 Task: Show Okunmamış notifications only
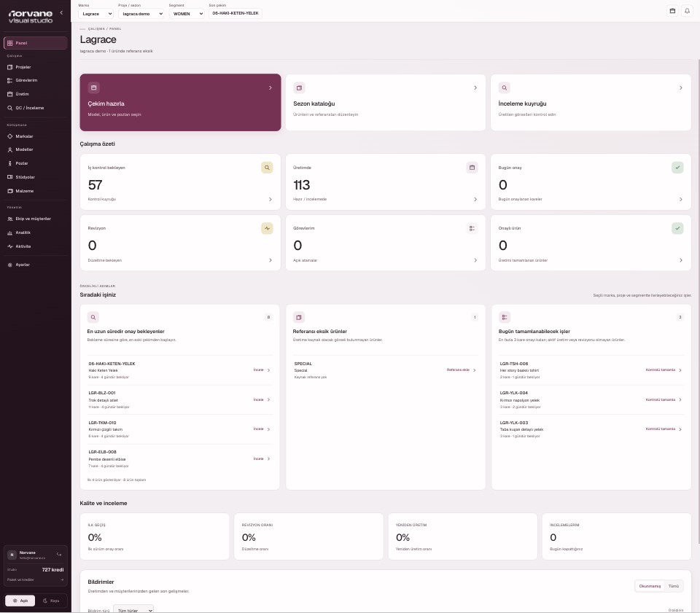click(650, 586)
